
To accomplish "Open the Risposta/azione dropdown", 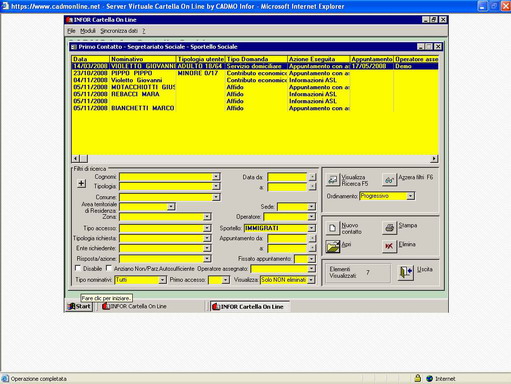I will tap(207, 258).
